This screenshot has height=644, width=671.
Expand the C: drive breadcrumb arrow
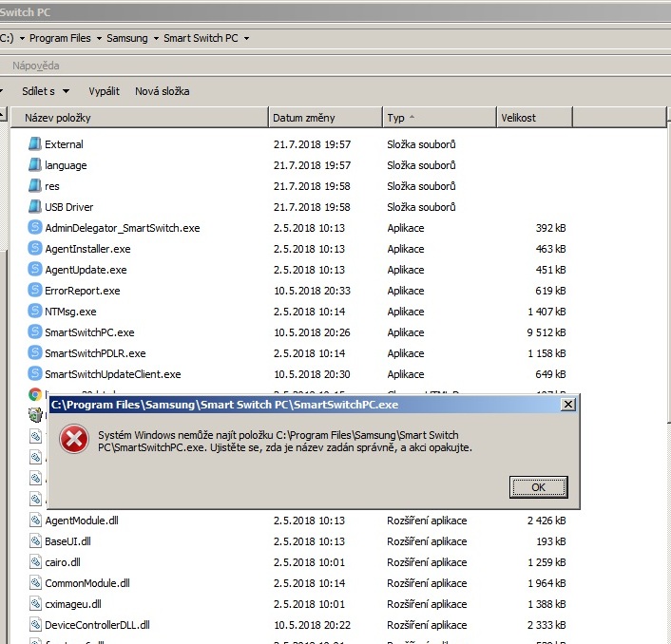tap(22, 39)
